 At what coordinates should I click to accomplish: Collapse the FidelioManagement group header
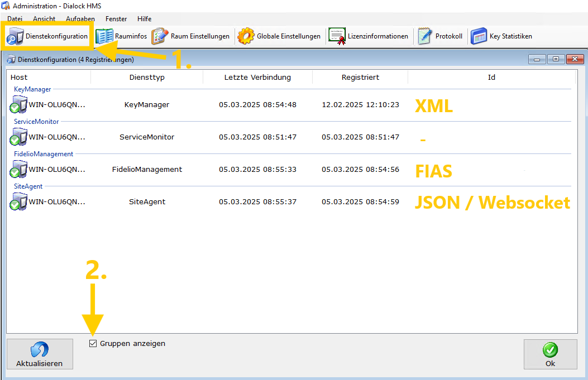click(44, 154)
